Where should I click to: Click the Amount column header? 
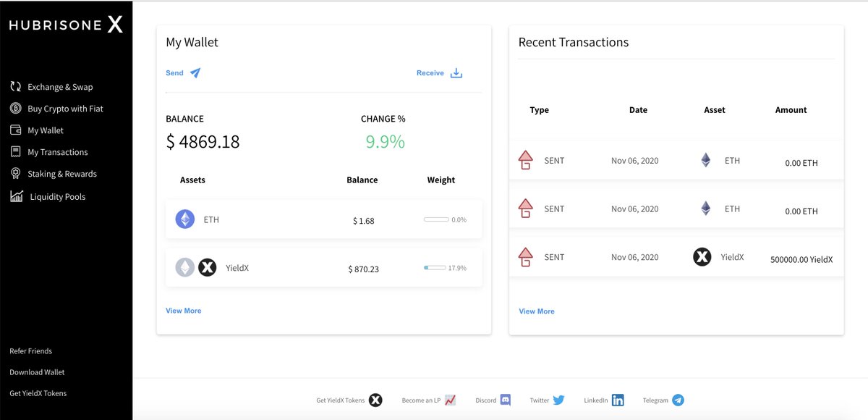tap(791, 110)
